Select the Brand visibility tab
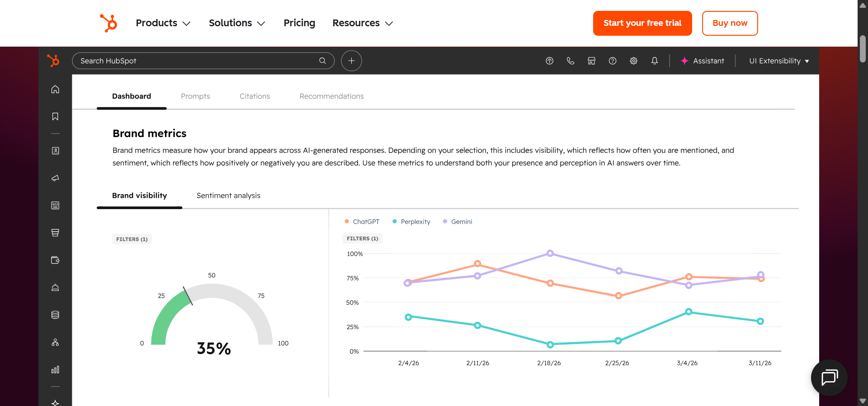The height and width of the screenshot is (406, 868). pos(139,196)
